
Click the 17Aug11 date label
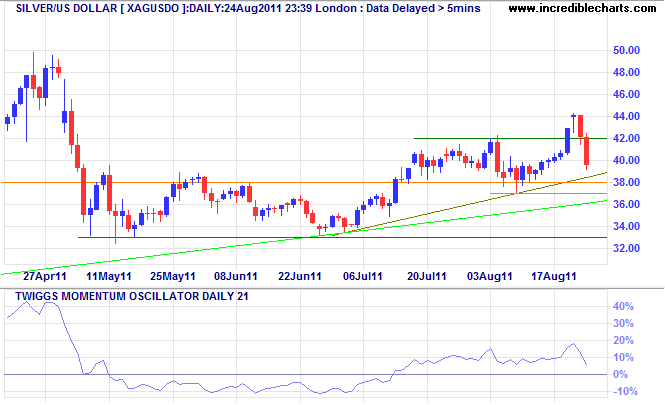[554, 277]
